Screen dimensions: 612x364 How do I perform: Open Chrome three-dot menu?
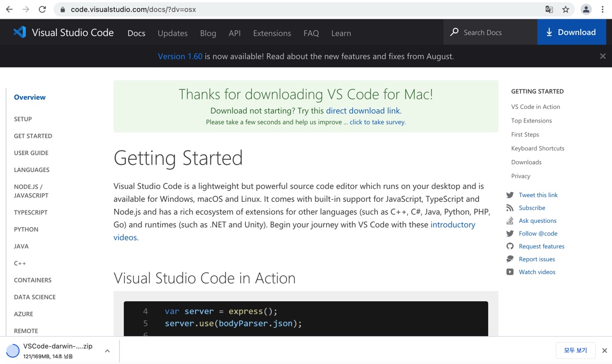603,9
